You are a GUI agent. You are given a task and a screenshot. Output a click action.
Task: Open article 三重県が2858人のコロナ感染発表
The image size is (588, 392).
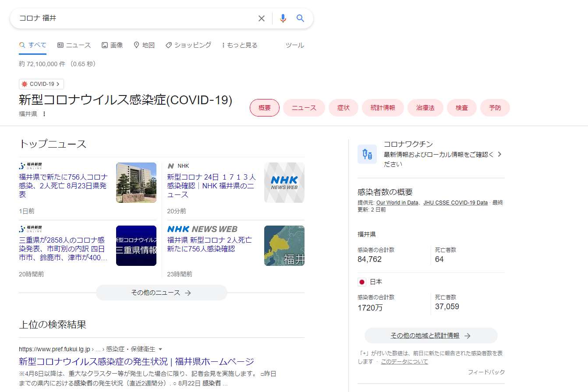click(63, 249)
